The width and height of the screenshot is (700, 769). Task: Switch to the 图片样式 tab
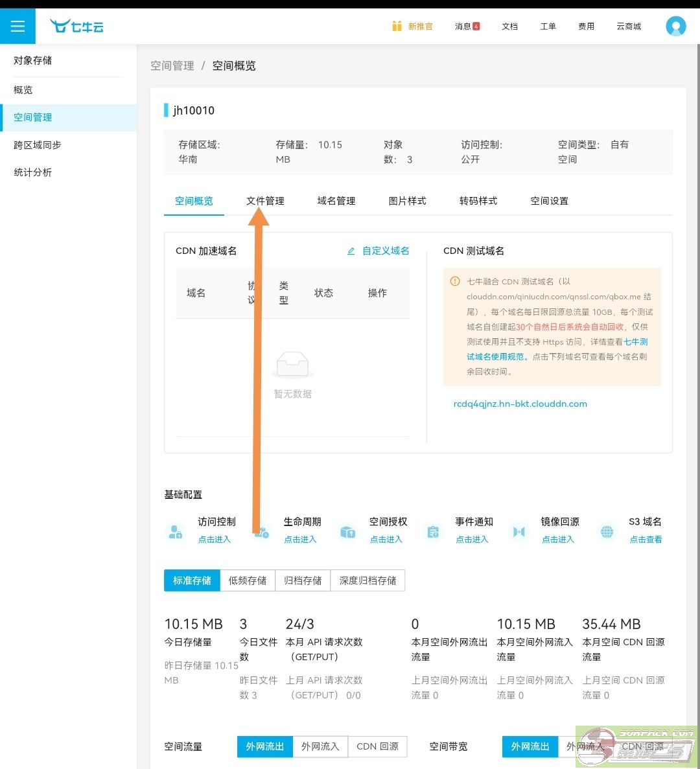[407, 201]
